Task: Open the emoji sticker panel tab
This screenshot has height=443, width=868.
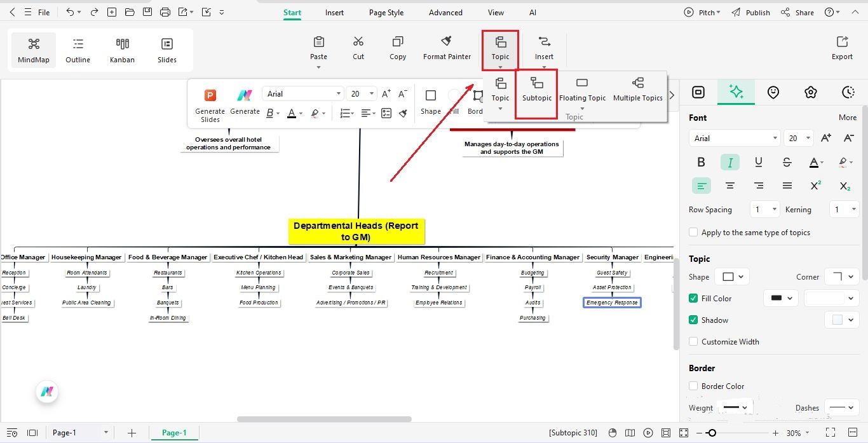Action: (x=773, y=92)
